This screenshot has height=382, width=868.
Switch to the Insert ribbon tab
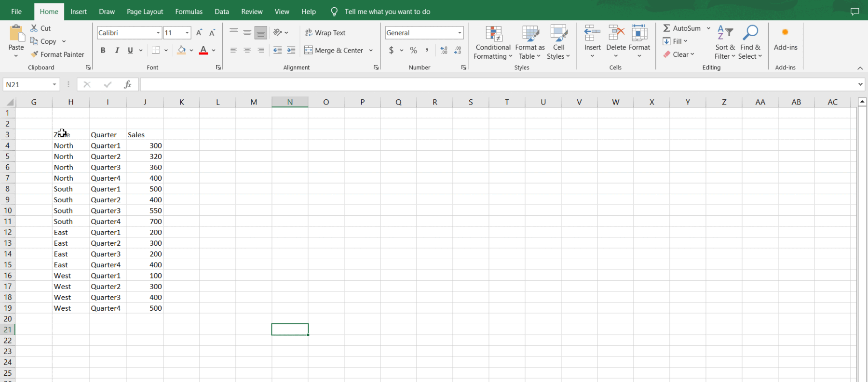tap(79, 12)
